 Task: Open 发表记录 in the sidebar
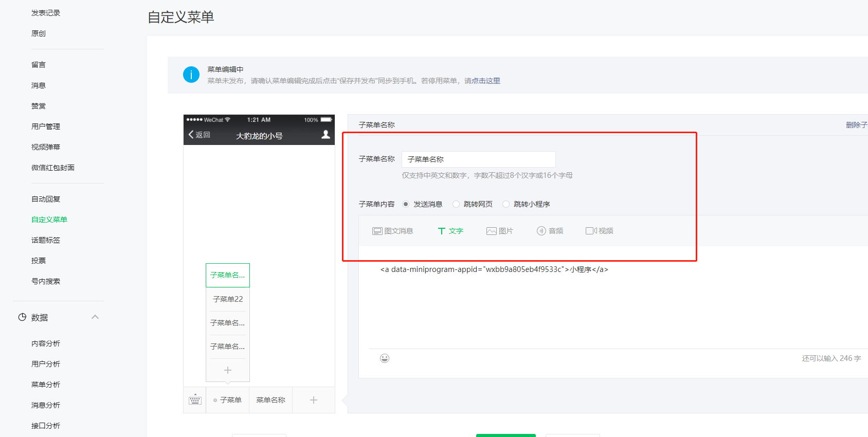click(x=46, y=13)
